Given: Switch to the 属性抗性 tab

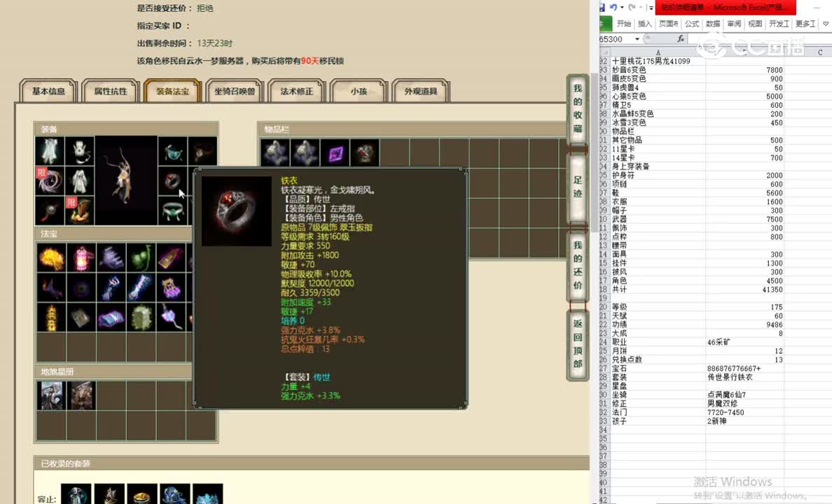Looking at the screenshot, I should (111, 91).
